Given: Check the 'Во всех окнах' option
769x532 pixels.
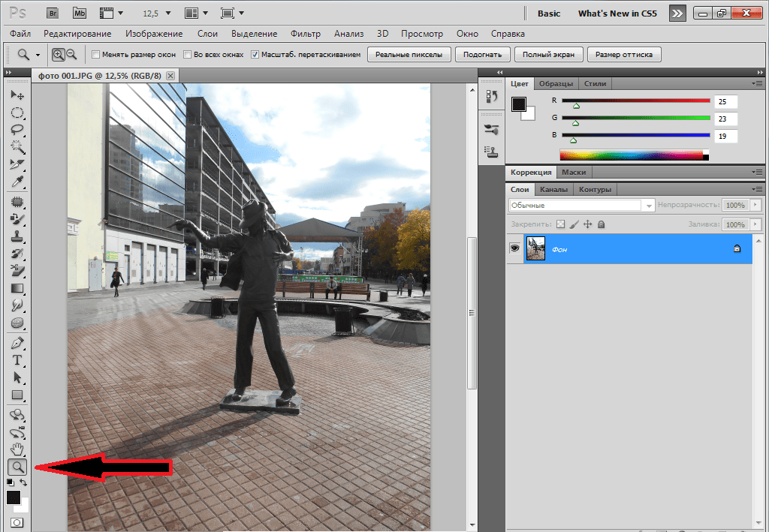Looking at the screenshot, I should pos(188,55).
